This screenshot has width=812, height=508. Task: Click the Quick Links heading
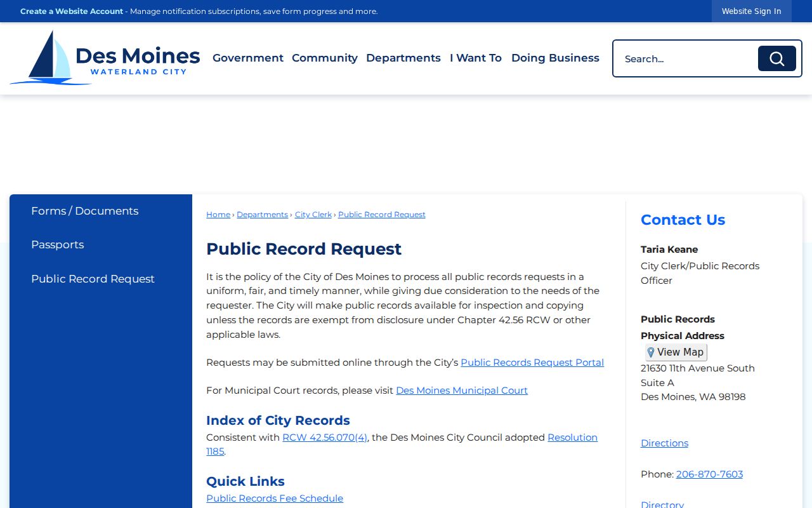(246, 481)
